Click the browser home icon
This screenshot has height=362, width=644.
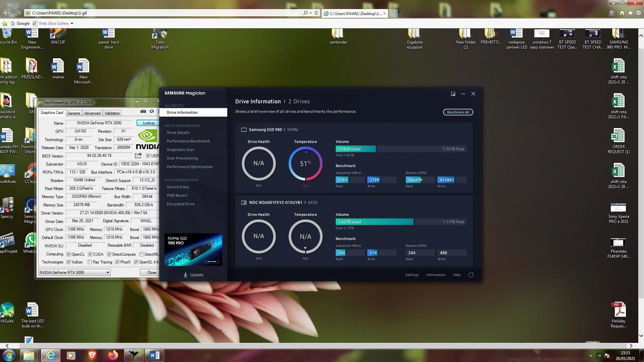[x=622, y=13]
